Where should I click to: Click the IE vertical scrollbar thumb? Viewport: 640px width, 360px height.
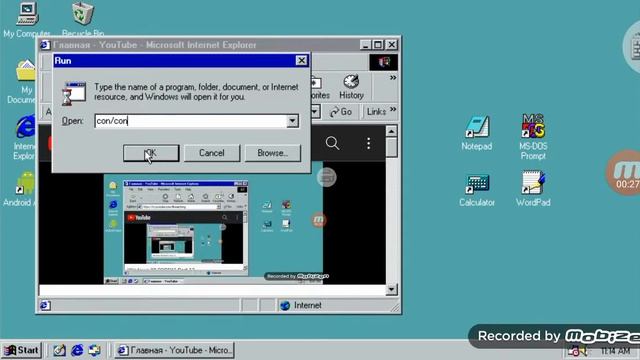tap(391, 147)
